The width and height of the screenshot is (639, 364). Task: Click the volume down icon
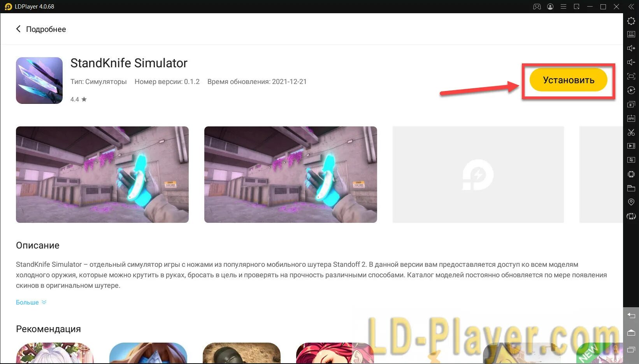click(x=631, y=62)
